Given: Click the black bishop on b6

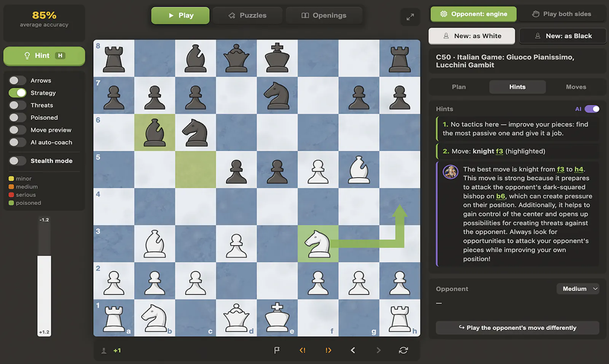Looking at the screenshot, I should 155,132.
